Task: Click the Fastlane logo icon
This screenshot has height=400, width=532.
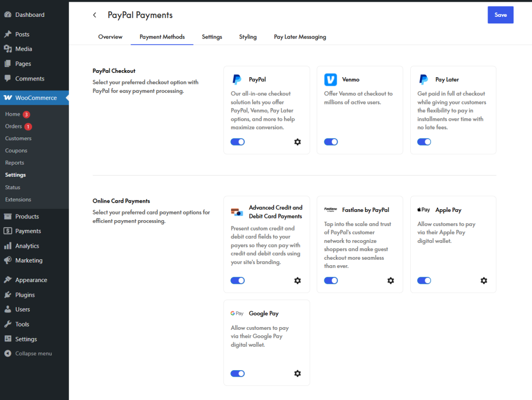Action: tap(330, 210)
